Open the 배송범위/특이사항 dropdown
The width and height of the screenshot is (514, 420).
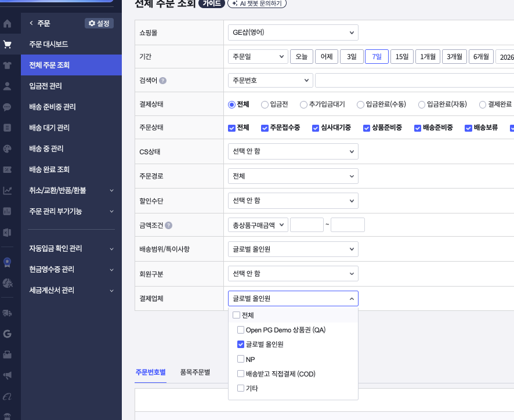(293, 249)
